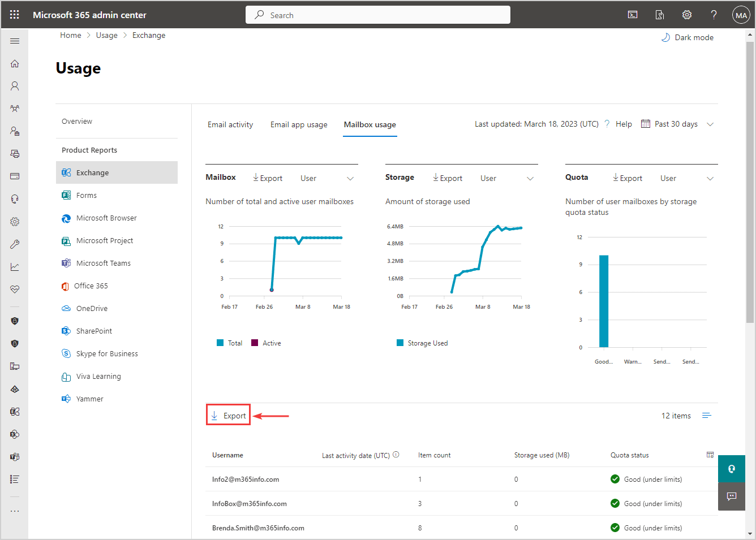Open the Usage breadcrumb link

click(106, 34)
